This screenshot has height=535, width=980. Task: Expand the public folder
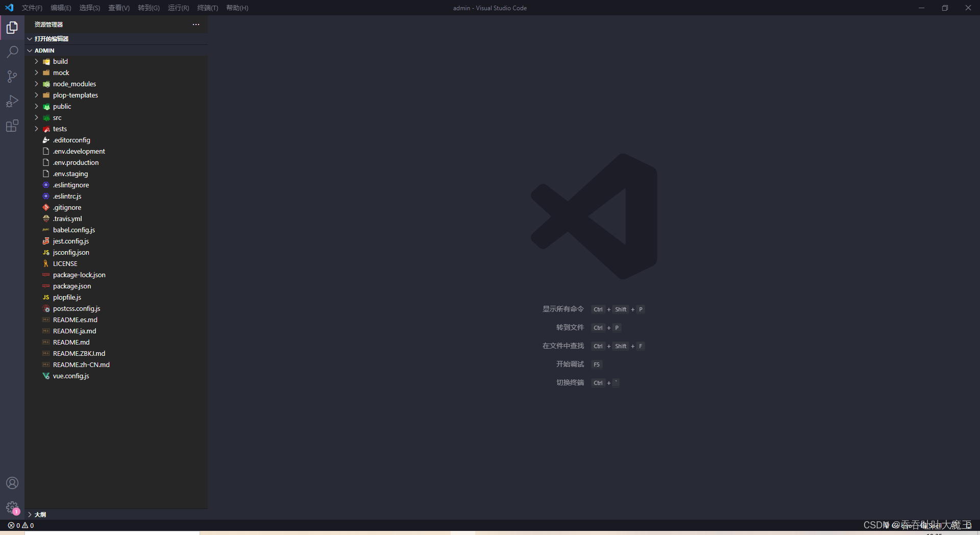116,106
